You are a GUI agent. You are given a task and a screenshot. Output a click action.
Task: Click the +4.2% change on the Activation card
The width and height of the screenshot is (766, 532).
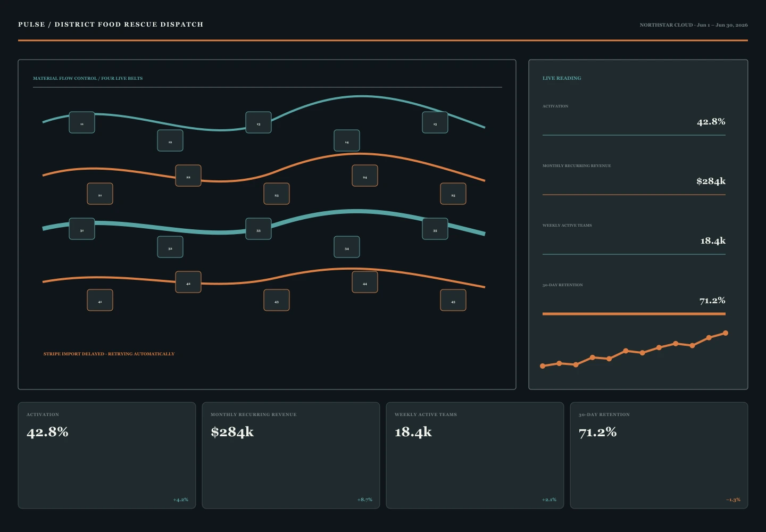click(x=180, y=500)
